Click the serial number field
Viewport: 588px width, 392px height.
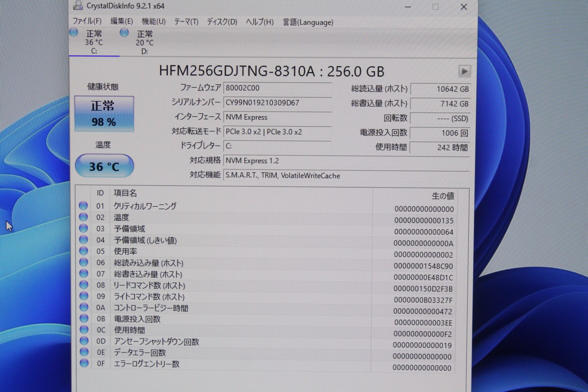277,103
